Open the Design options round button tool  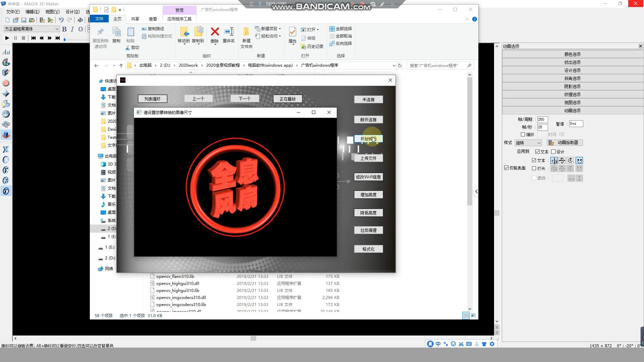[6, 83]
